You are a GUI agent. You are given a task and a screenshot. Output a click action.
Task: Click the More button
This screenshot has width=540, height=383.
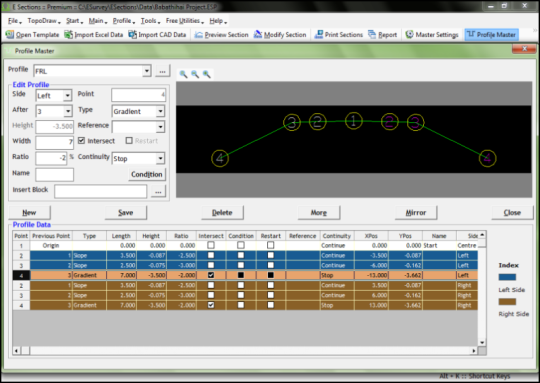click(319, 213)
